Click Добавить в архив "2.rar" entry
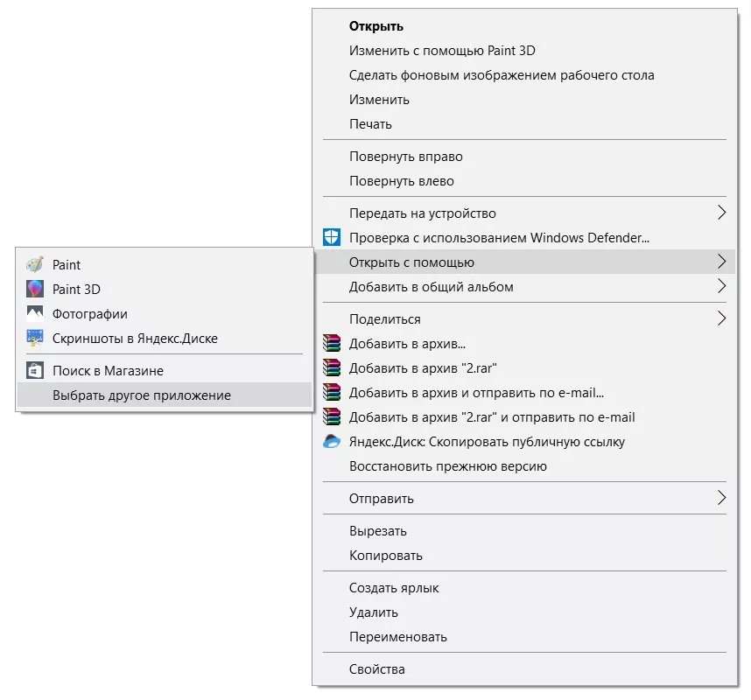Screen dimensions: 751x700 click(x=423, y=367)
